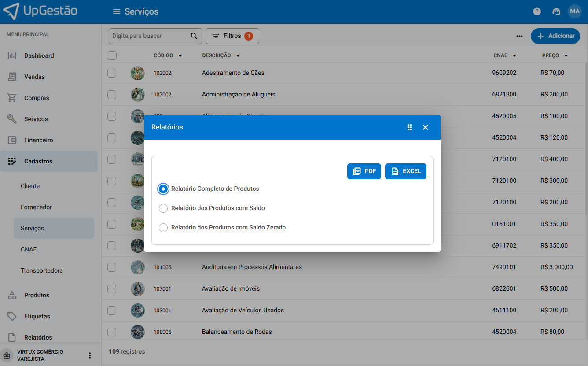Sort by CÓDIGO column dropdown arrow
The height and width of the screenshot is (366, 588).
point(180,56)
